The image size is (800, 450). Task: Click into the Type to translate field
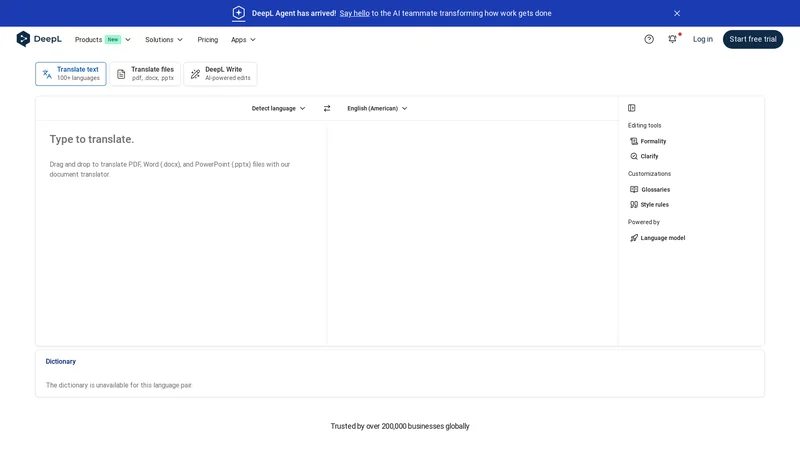181,232
